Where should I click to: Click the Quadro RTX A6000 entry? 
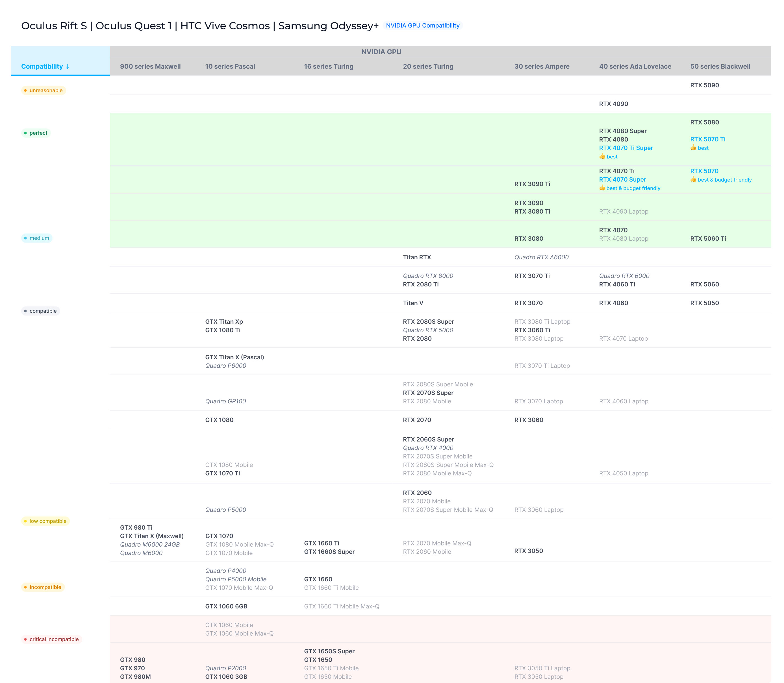click(x=541, y=257)
